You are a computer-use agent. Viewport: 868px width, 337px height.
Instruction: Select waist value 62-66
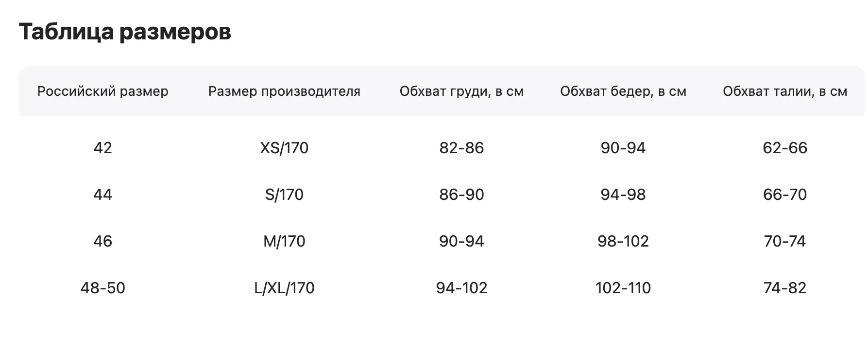(785, 148)
